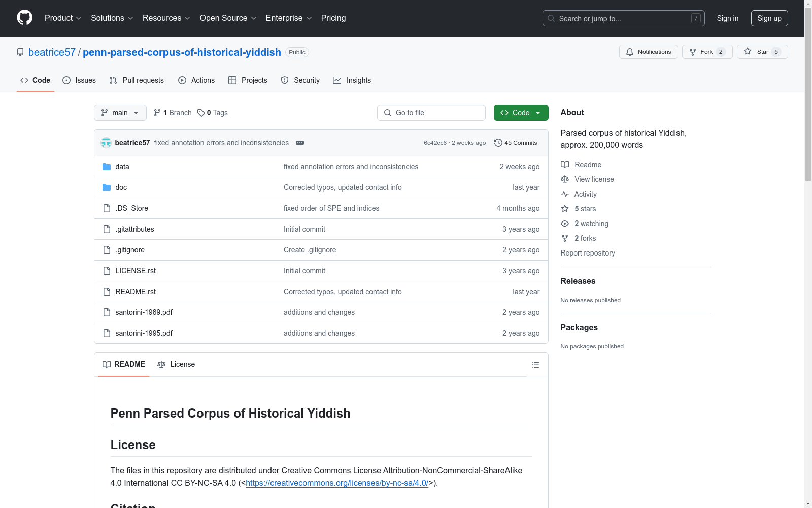Screen dimensions: 812x508
Task: Expand commit message details ellipsis
Action: click(x=300, y=143)
